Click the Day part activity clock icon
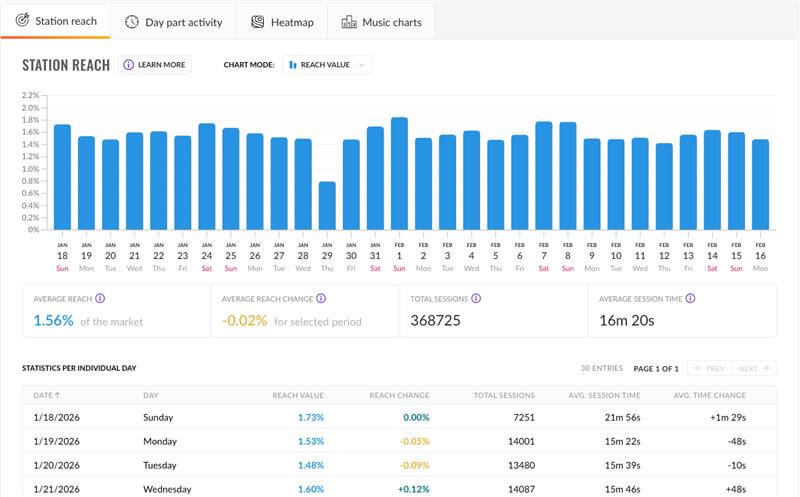800x497 pixels. (132, 21)
